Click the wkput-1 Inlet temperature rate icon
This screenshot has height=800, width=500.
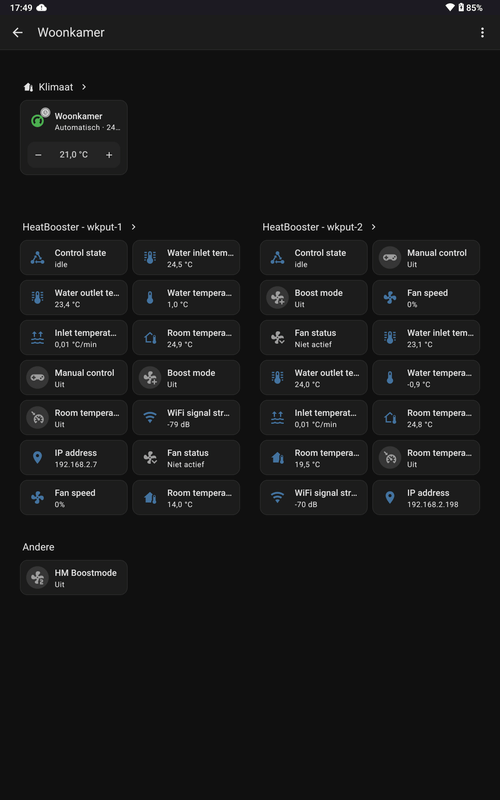[37, 338]
